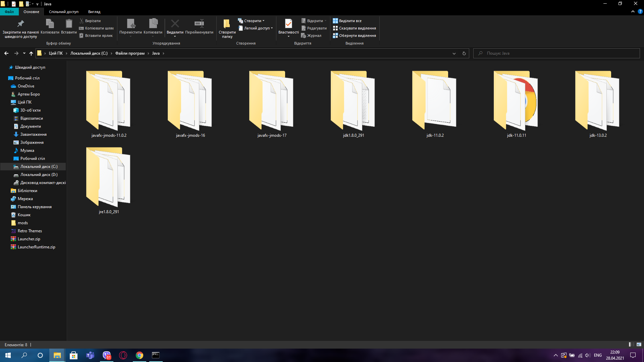This screenshot has height=362, width=644.
Task: Click the Перейменувати (Rename) icon
Action: (199, 23)
